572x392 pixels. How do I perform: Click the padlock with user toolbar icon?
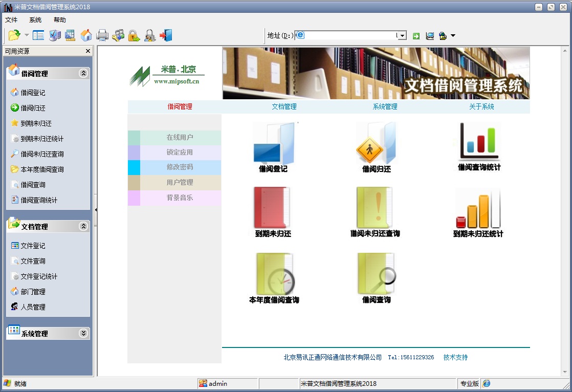pos(150,35)
